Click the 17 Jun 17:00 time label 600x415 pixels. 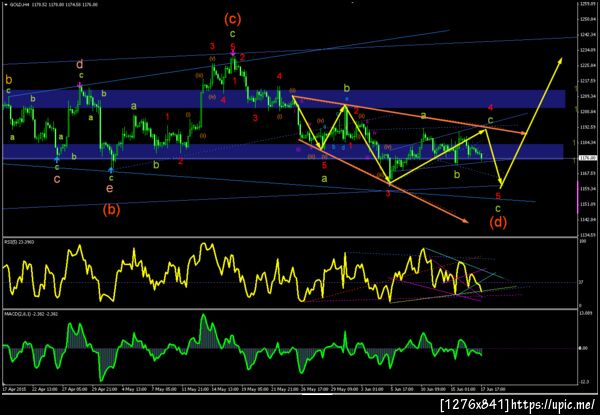(x=493, y=389)
